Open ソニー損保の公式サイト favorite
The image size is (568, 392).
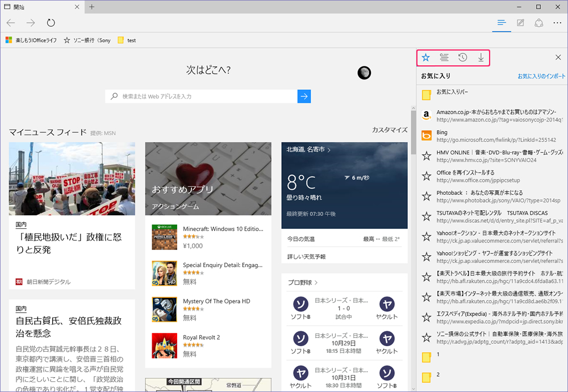(492, 337)
